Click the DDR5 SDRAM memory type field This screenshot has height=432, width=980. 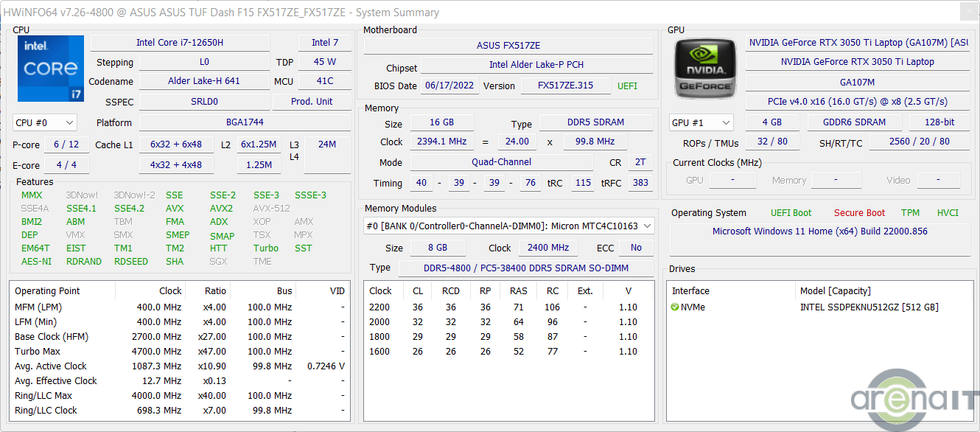coord(596,122)
